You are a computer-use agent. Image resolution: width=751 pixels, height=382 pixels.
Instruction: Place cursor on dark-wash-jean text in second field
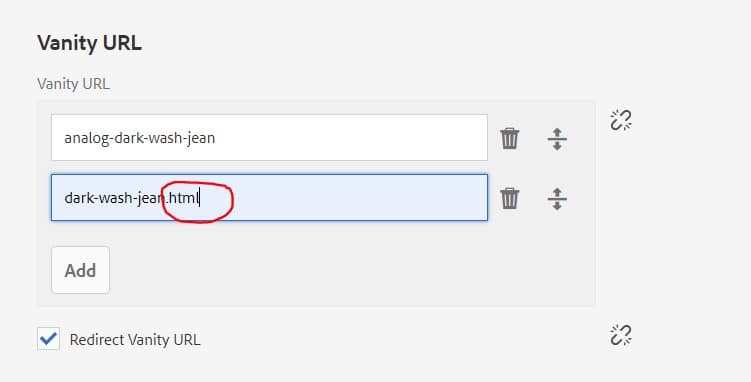(114, 198)
